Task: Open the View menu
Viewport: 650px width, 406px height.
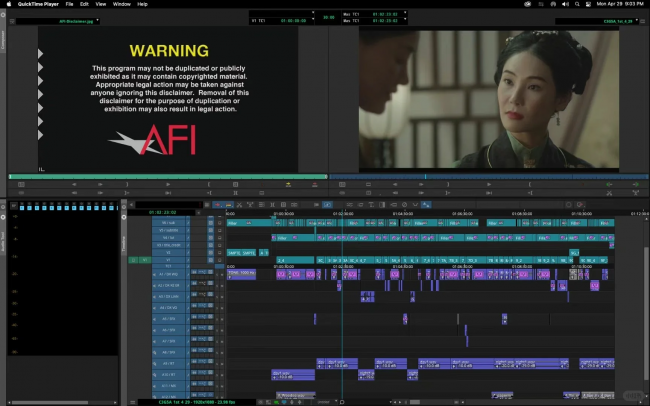Action: tap(101, 4)
